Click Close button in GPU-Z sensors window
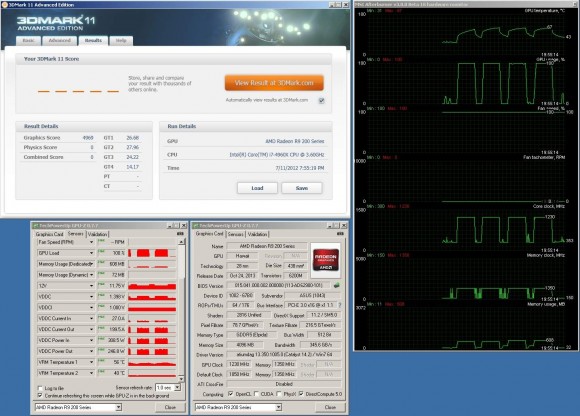This screenshot has width=580, height=416. point(170,407)
